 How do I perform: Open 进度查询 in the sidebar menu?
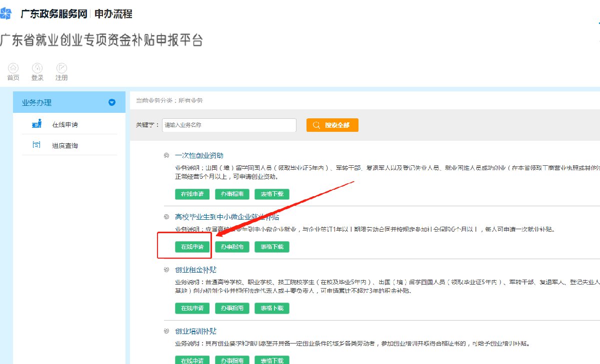click(x=65, y=146)
